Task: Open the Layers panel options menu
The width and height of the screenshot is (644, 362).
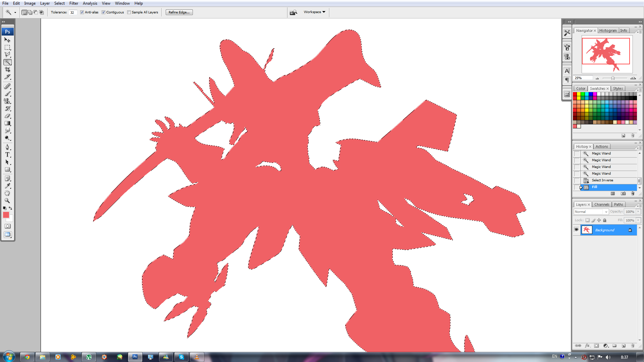Action: click(x=639, y=205)
